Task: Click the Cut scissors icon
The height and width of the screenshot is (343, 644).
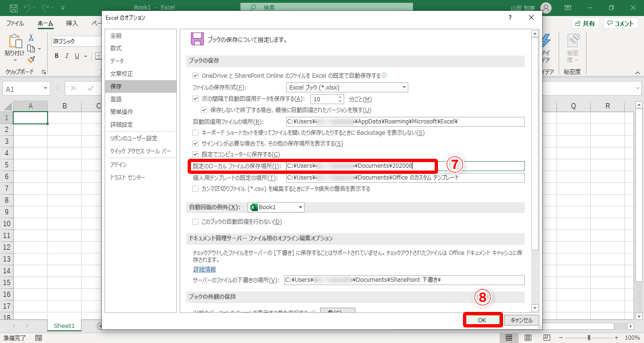Action: pos(31,37)
